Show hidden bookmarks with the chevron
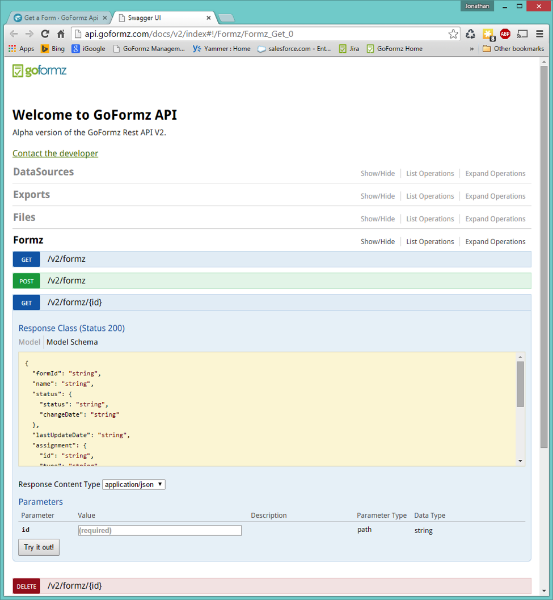 pyautogui.click(x=471, y=49)
